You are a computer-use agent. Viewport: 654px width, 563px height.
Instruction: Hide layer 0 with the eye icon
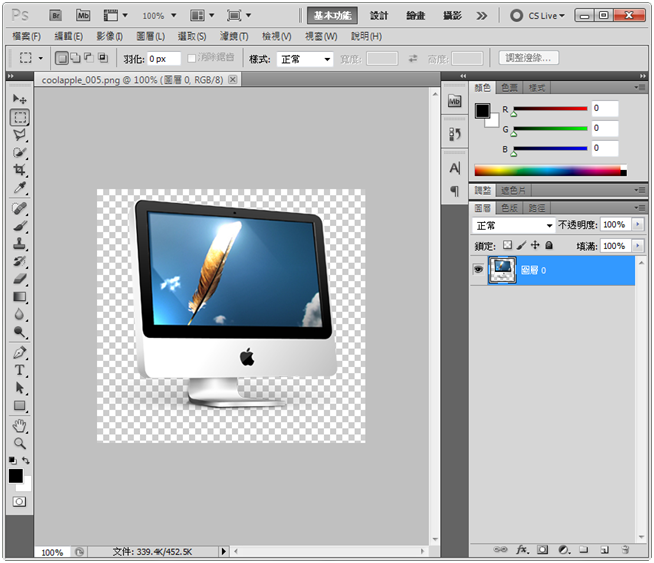pyautogui.click(x=478, y=269)
